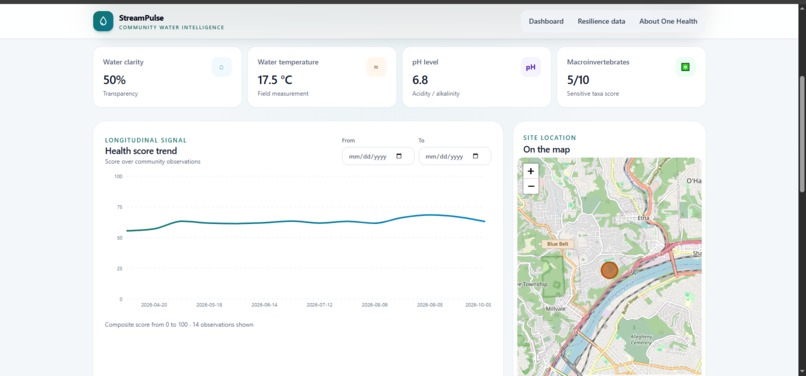Click the 6.8 pH value
Image resolution: width=806 pixels, height=376 pixels.
(x=420, y=80)
